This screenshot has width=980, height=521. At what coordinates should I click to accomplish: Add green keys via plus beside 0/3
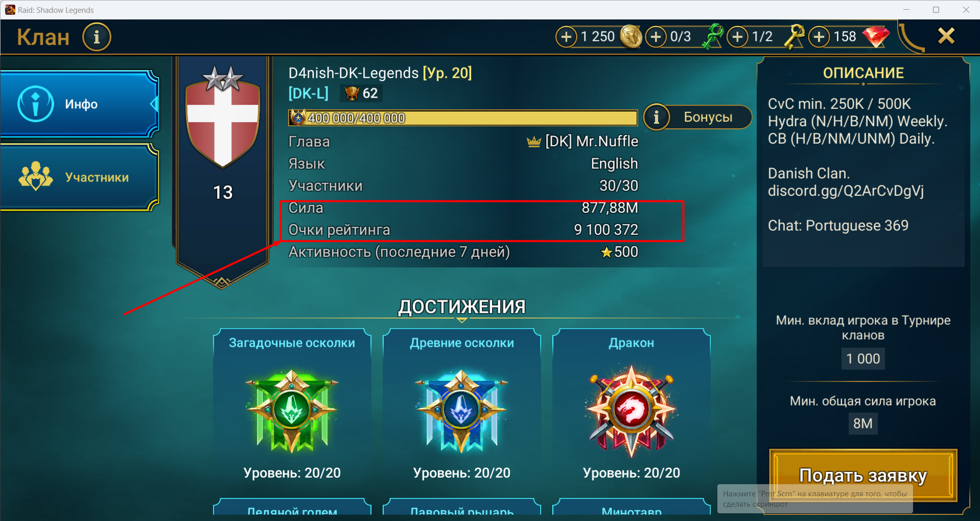point(656,37)
